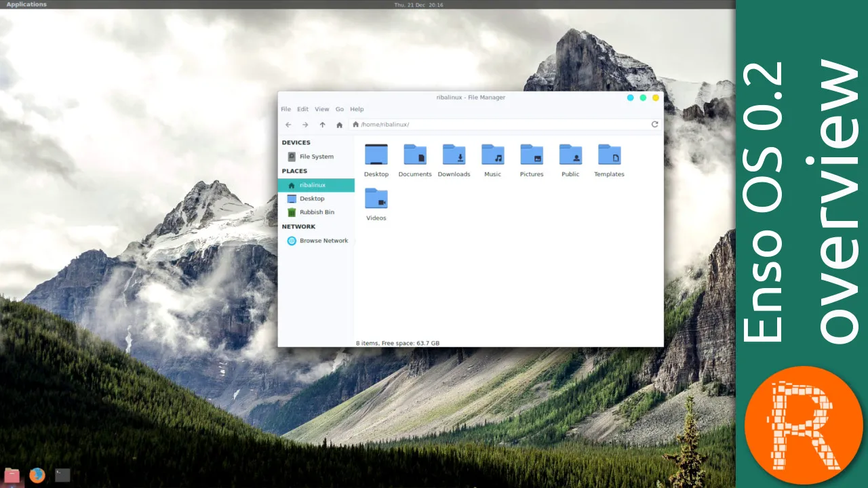Select the Documents folder icon
The width and height of the screenshot is (868, 488).
[x=415, y=155]
